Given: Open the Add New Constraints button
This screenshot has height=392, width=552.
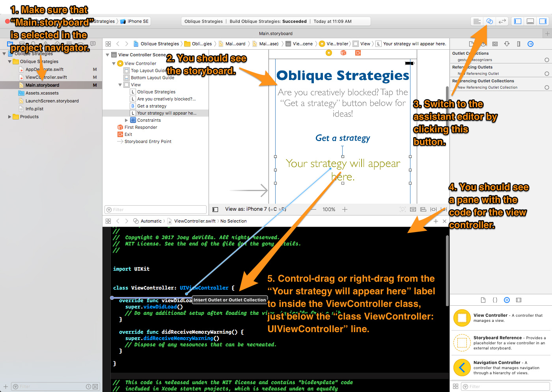Looking at the screenshot, I should click(433, 209).
